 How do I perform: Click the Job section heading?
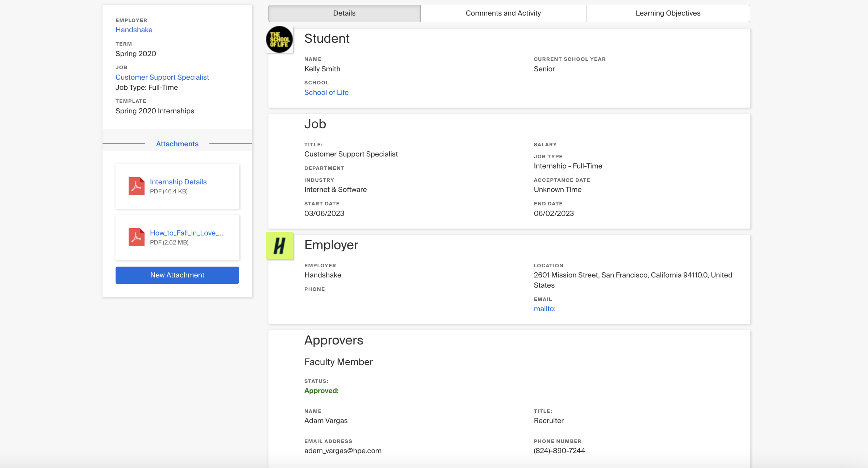tap(315, 124)
